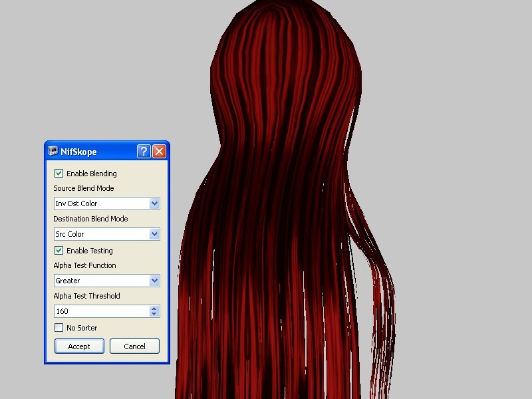
Task: Click the 'Source Blend Mode' label
Action: [x=84, y=188]
